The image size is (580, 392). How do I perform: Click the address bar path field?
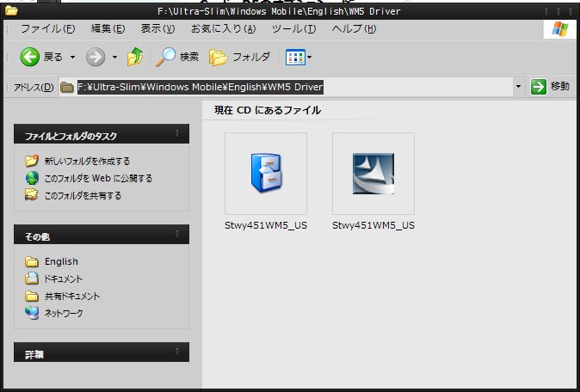coord(287,87)
